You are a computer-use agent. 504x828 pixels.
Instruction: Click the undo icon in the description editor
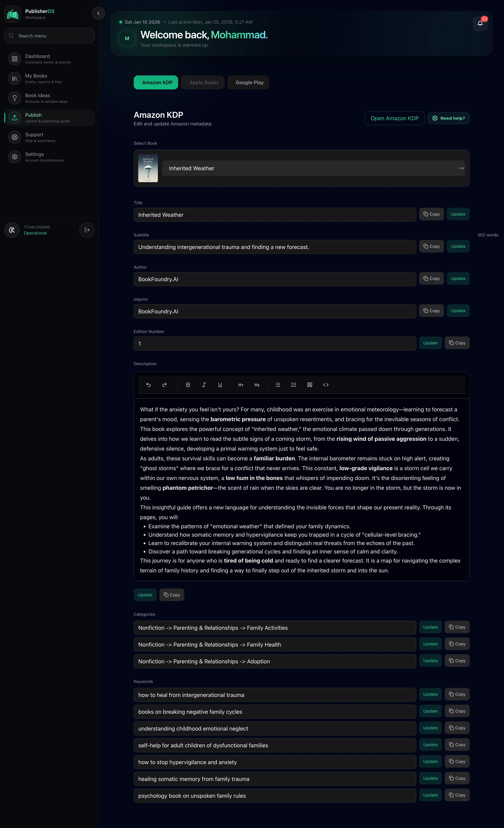148,385
